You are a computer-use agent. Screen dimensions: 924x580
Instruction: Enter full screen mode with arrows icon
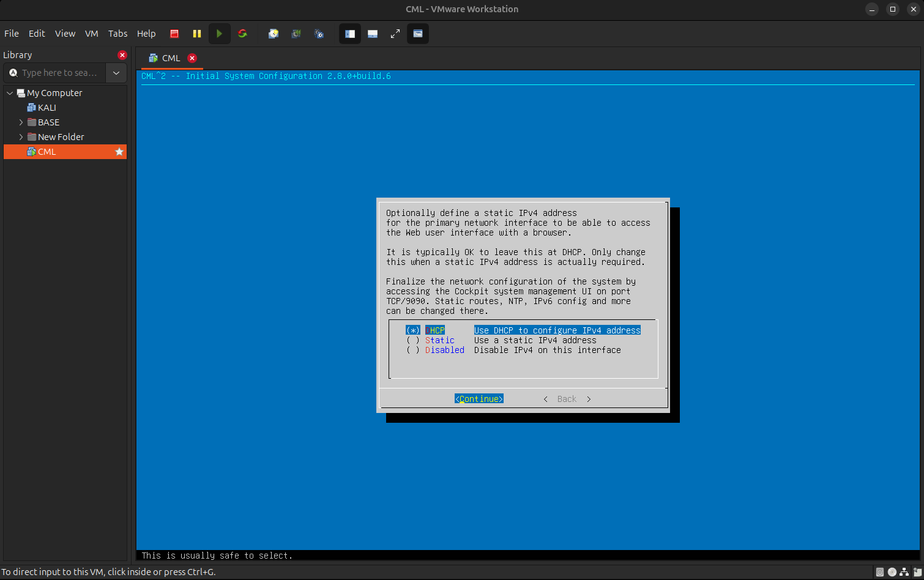tap(395, 34)
